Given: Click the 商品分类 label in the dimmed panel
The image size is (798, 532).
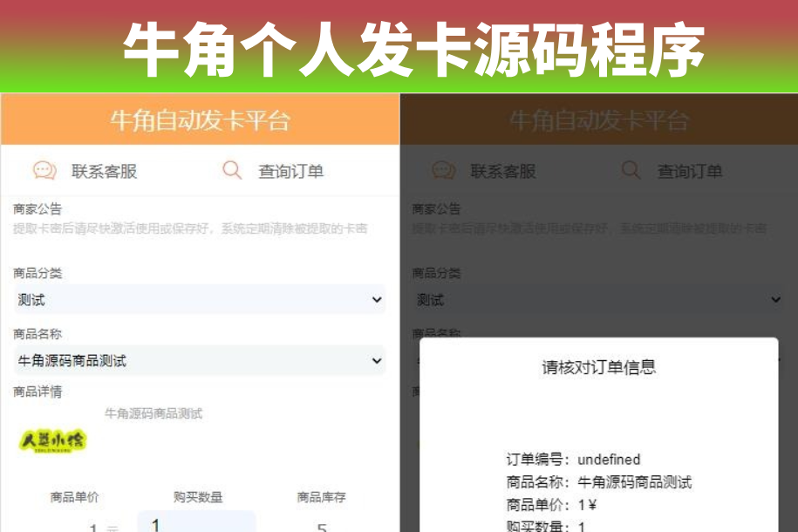Looking at the screenshot, I should pyautogui.click(x=437, y=273).
